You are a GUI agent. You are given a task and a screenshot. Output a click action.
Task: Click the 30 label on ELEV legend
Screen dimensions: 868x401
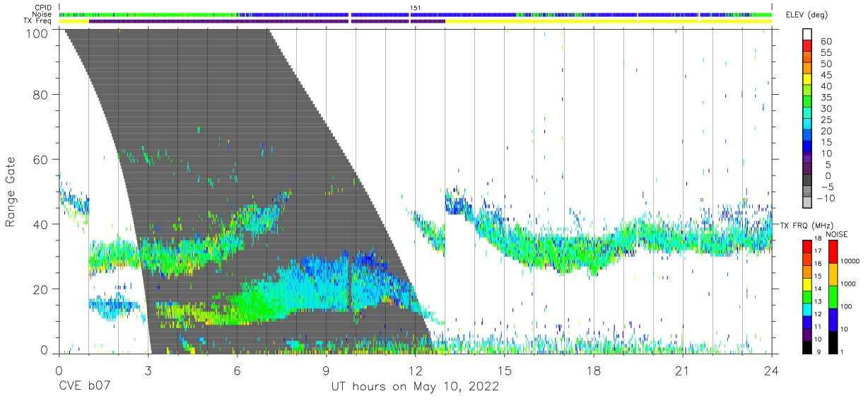click(x=826, y=108)
